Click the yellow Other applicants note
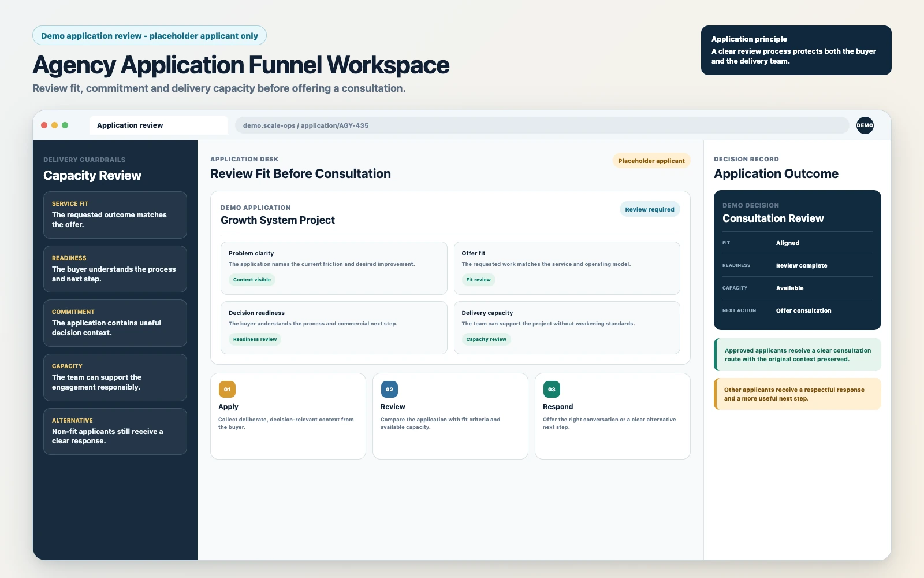 (x=798, y=394)
